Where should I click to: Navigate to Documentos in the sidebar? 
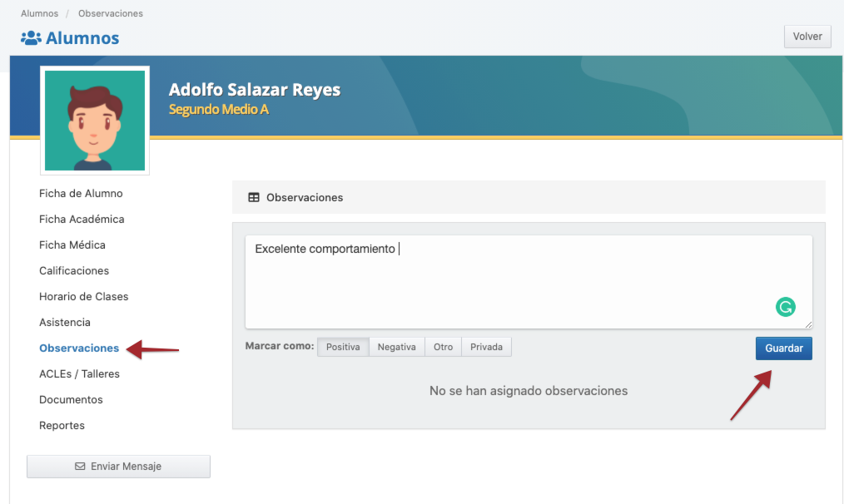[x=71, y=399]
